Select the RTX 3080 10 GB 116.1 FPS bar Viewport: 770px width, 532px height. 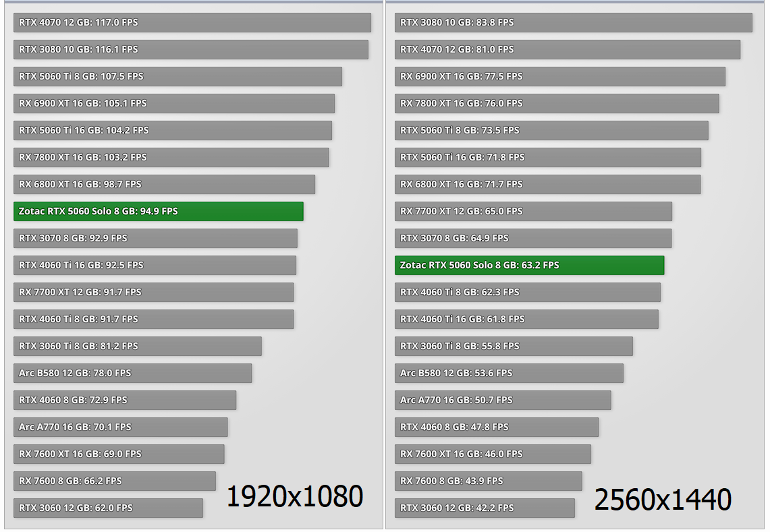[x=190, y=50]
